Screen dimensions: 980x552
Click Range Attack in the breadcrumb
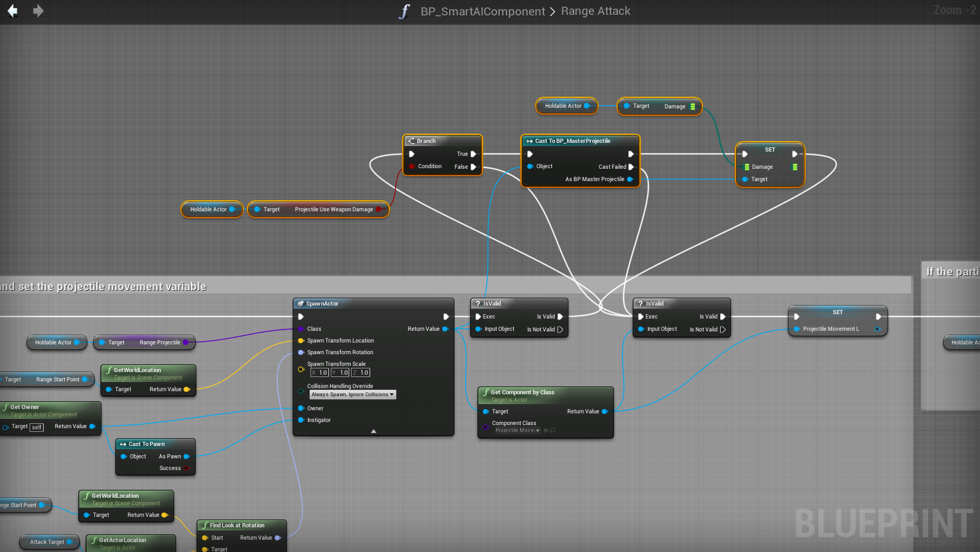596,11
